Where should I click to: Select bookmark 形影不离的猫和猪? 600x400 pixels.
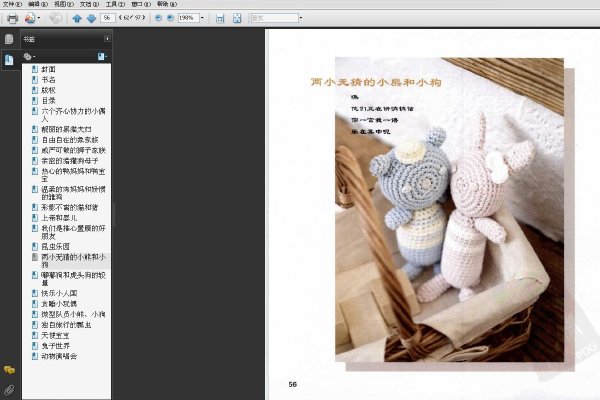pyautogui.click(x=70, y=207)
